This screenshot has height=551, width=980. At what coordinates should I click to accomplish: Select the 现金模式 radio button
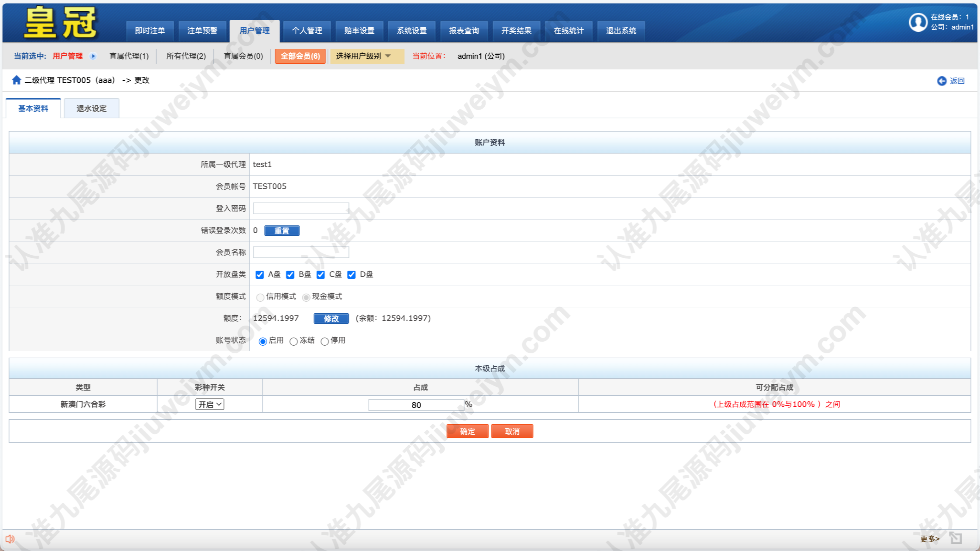[x=306, y=297]
